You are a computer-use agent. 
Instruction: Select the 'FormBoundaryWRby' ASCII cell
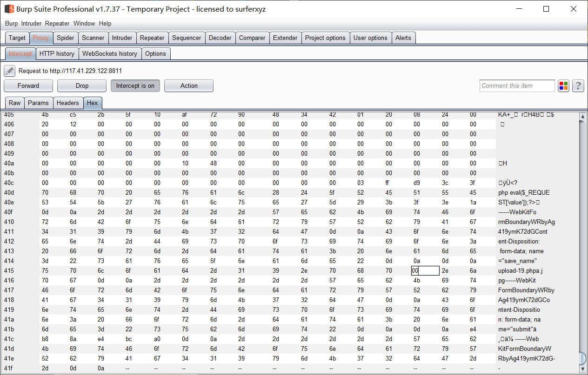526,290
